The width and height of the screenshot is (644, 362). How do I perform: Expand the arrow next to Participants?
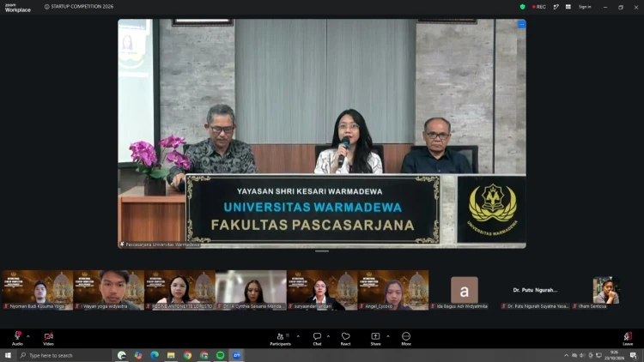(298, 336)
